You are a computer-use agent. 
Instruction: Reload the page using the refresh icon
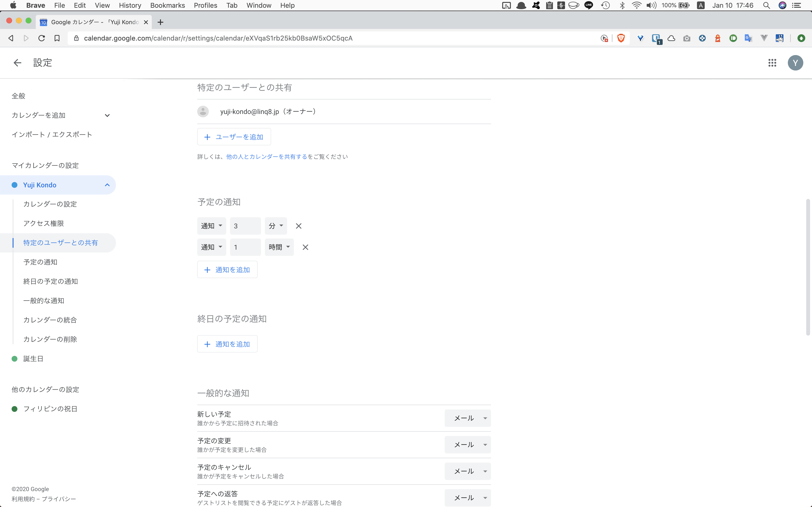(x=41, y=38)
